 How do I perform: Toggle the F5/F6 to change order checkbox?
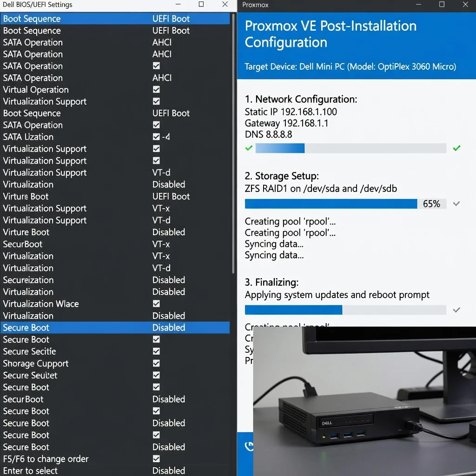(x=156, y=459)
